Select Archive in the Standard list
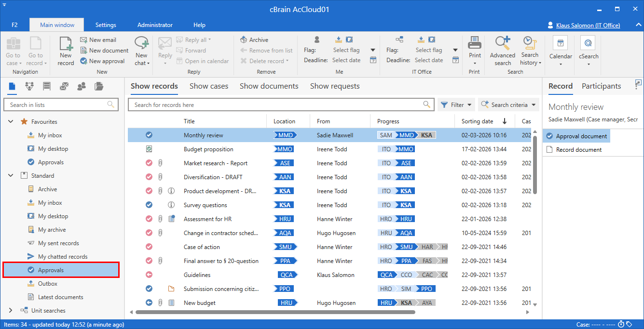 (x=47, y=189)
